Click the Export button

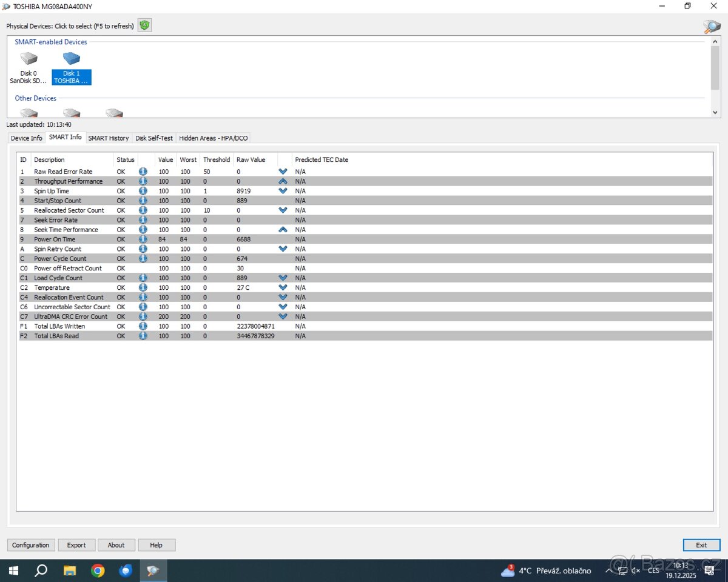[x=76, y=545]
